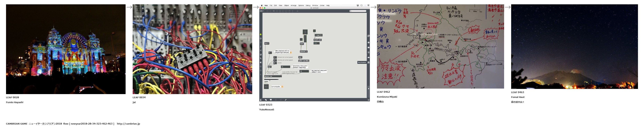Click the cambrian.jp link at the bottom
Screen dimensions: 644x128
[128, 124]
